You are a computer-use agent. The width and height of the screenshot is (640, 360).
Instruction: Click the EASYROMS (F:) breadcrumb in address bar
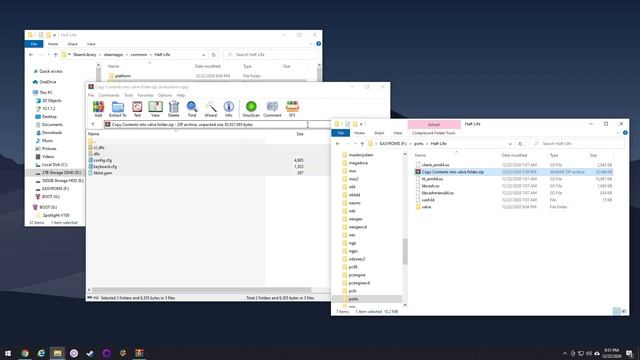coord(393,144)
